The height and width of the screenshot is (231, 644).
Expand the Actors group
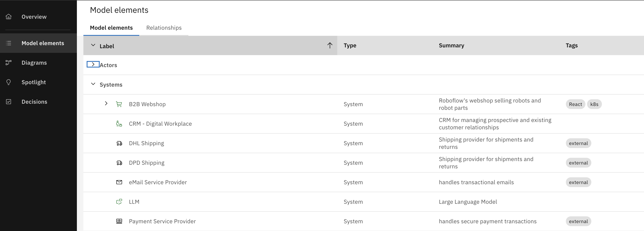(93, 64)
